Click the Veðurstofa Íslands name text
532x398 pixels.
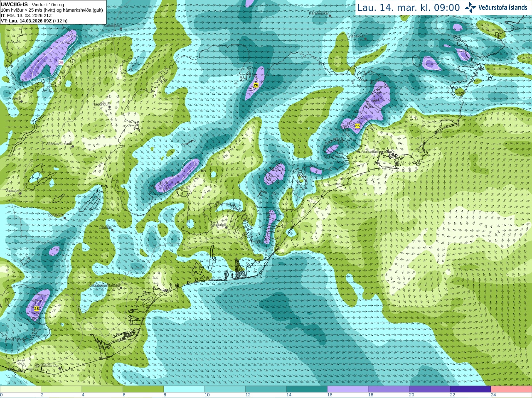click(x=503, y=7)
